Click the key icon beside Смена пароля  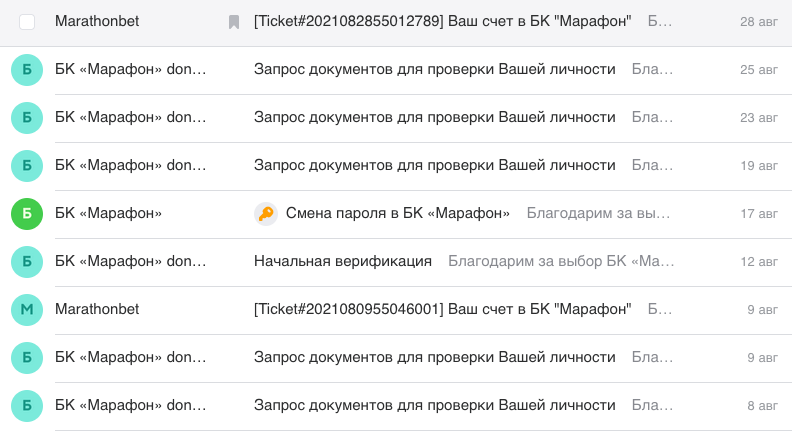coord(265,213)
